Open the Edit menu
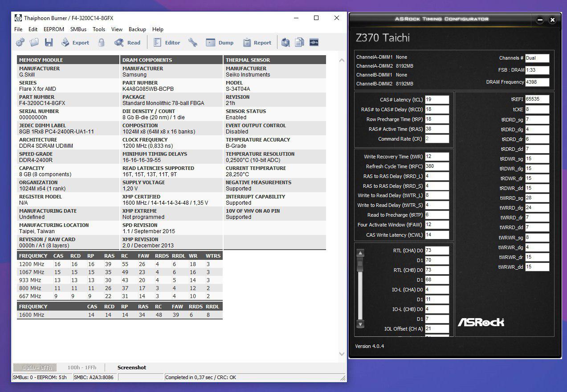This screenshot has width=567, height=392. pos(33,29)
